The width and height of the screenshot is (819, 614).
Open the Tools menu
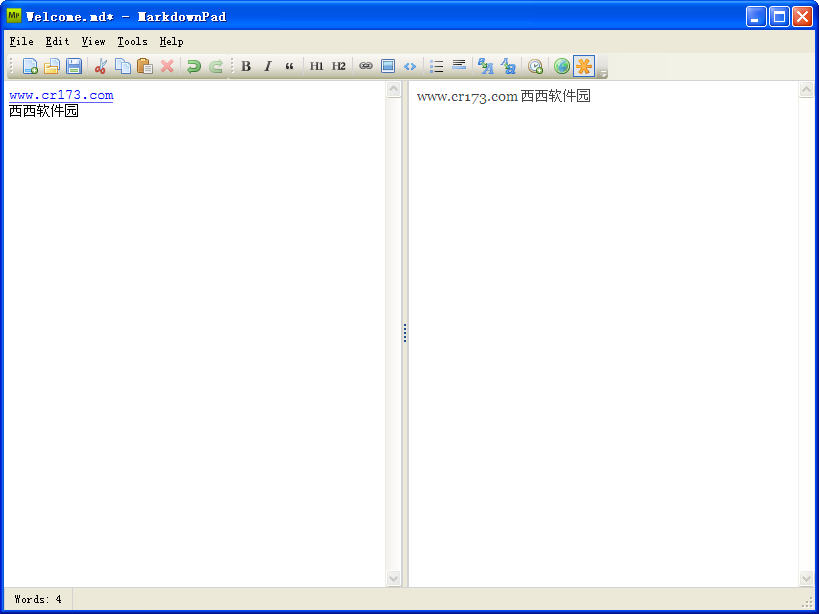click(132, 41)
